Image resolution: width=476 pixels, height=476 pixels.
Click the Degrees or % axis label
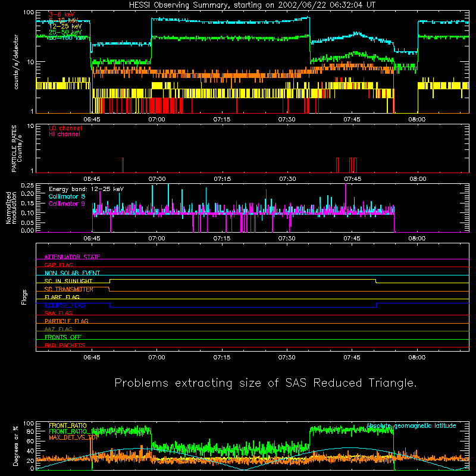16,446
